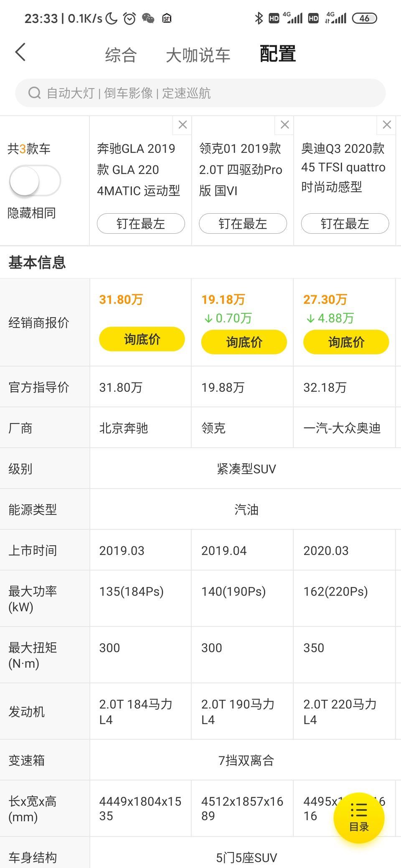The height and width of the screenshot is (868, 401).
Task: Select the 7挡双离合 gearbox cell
Action: pos(246,760)
